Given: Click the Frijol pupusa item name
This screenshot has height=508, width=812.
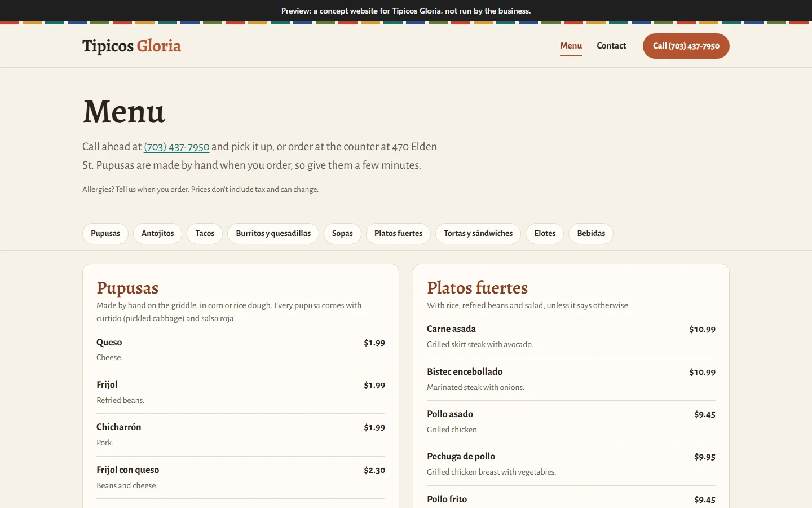Looking at the screenshot, I should tap(107, 385).
